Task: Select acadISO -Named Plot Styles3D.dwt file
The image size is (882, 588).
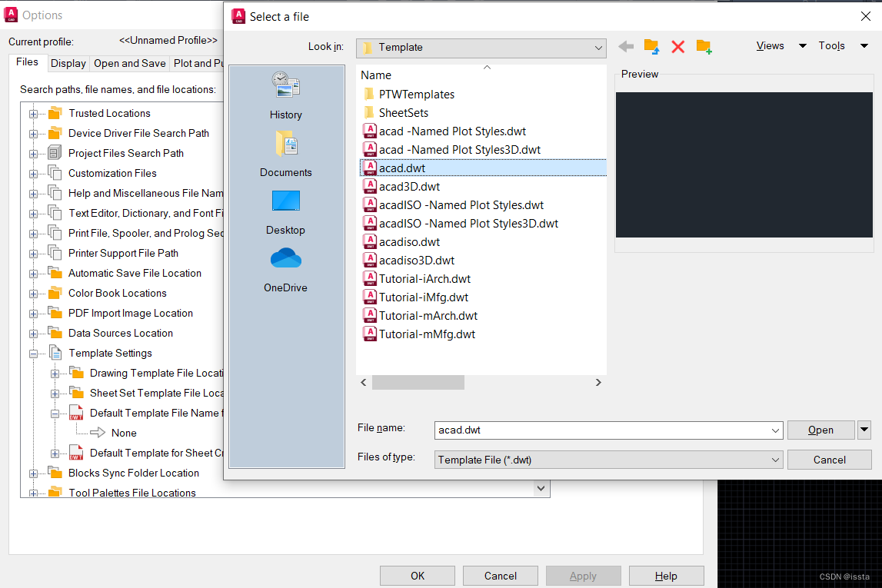Action: 468,224
